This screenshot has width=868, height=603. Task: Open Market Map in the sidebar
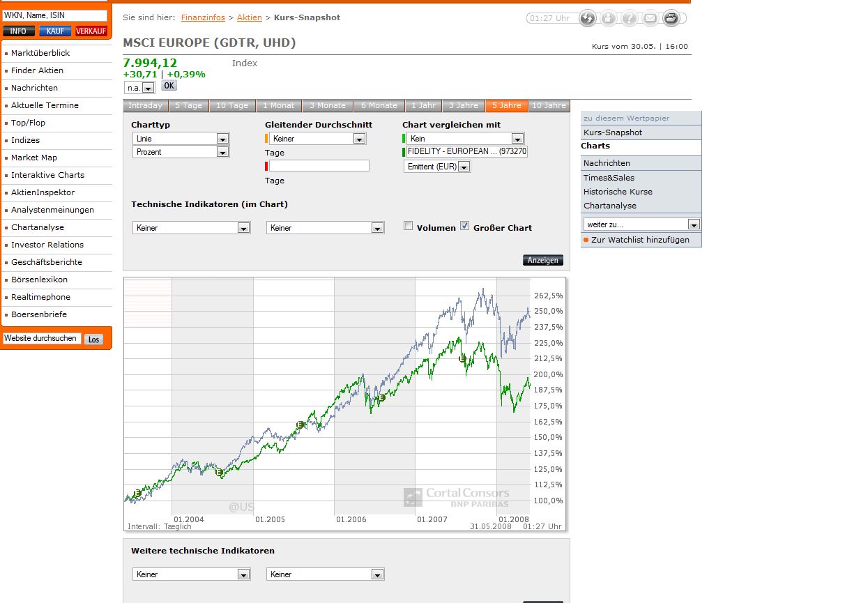pos(34,158)
